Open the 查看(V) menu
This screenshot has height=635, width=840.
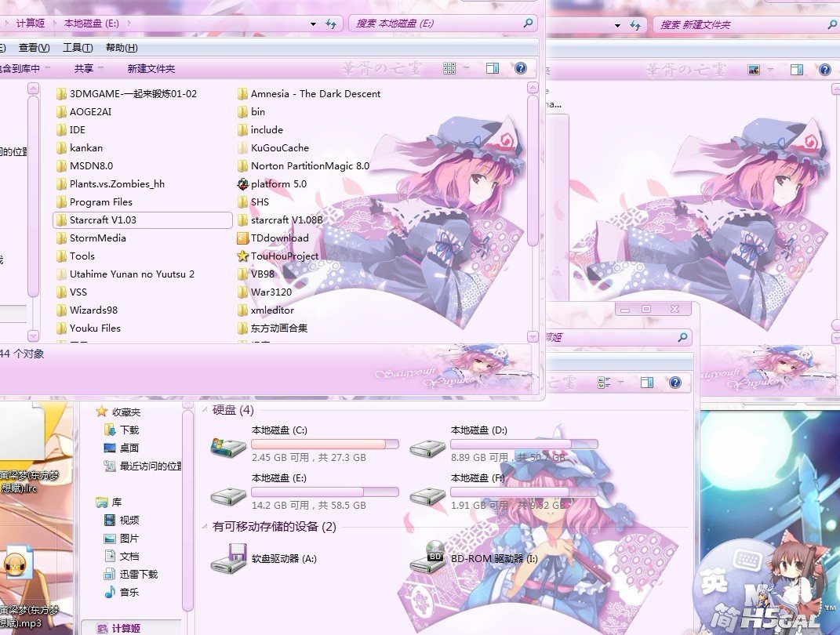[35, 48]
